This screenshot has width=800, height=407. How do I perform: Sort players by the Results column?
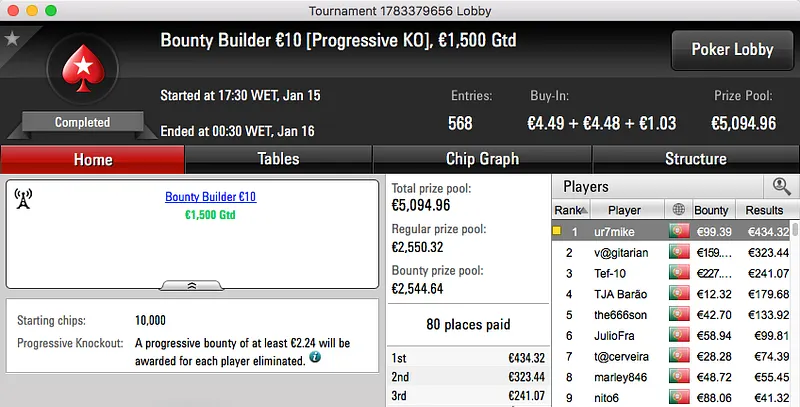pos(764,210)
